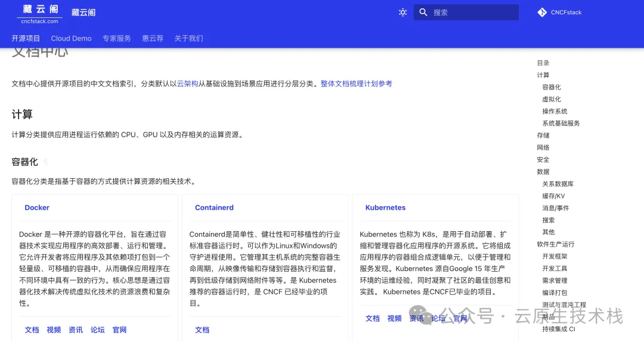Open the Kubernetes card title link

[x=385, y=208]
